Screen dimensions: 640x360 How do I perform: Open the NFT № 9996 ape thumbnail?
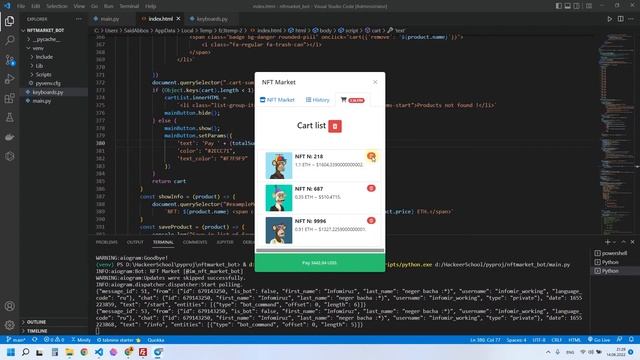pyautogui.click(x=279, y=230)
